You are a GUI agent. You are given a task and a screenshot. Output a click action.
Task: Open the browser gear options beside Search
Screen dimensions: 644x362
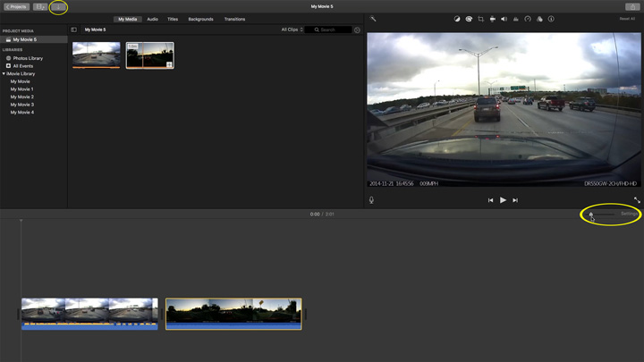click(x=357, y=29)
